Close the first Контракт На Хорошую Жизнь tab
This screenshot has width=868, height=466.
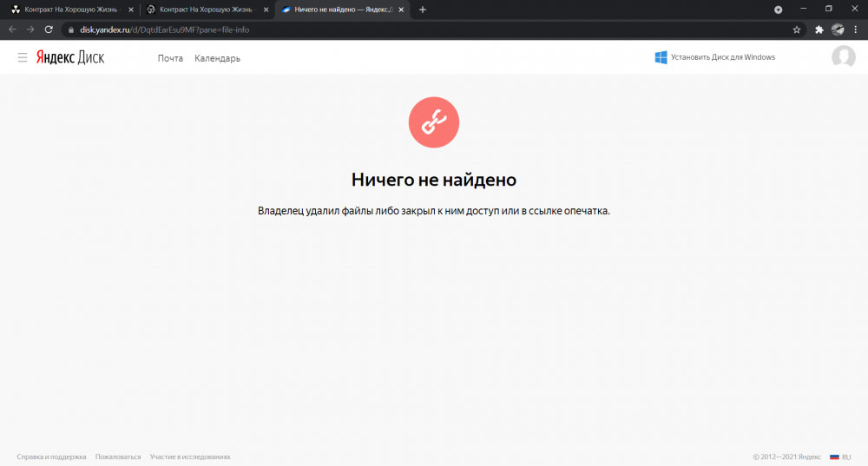131,10
